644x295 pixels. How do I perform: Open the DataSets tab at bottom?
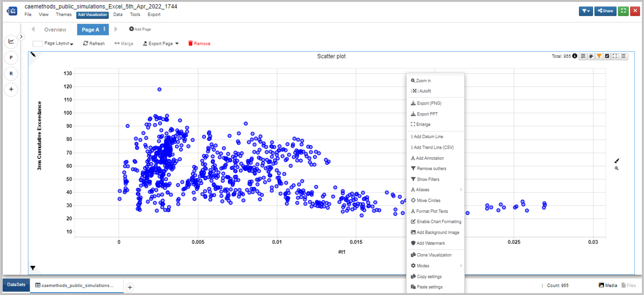click(x=16, y=285)
